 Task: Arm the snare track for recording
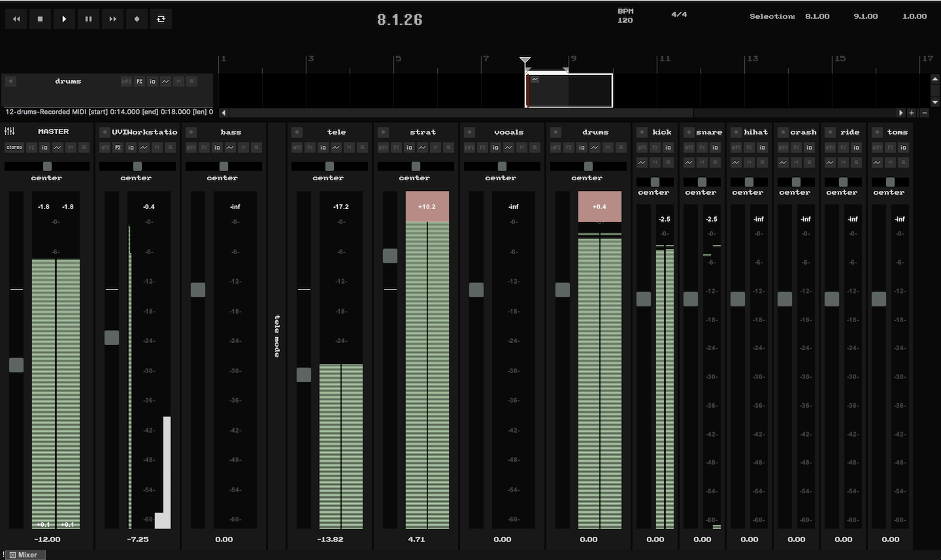coord(689,132)
